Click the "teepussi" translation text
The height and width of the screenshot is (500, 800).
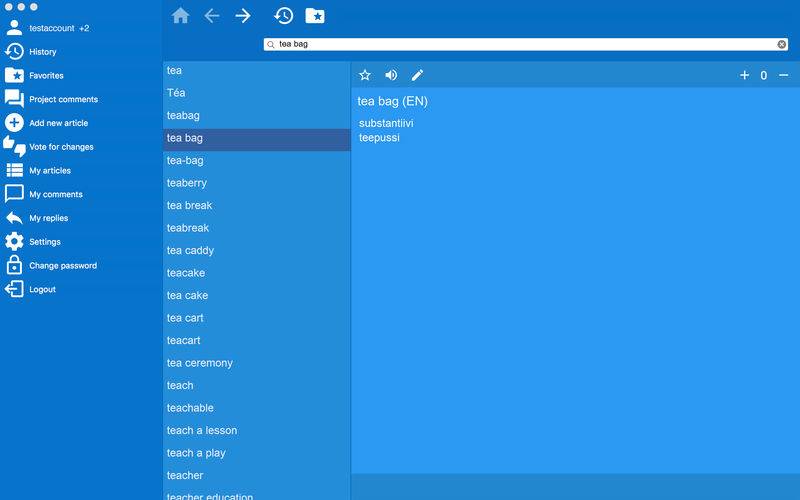tap(379, 138)
